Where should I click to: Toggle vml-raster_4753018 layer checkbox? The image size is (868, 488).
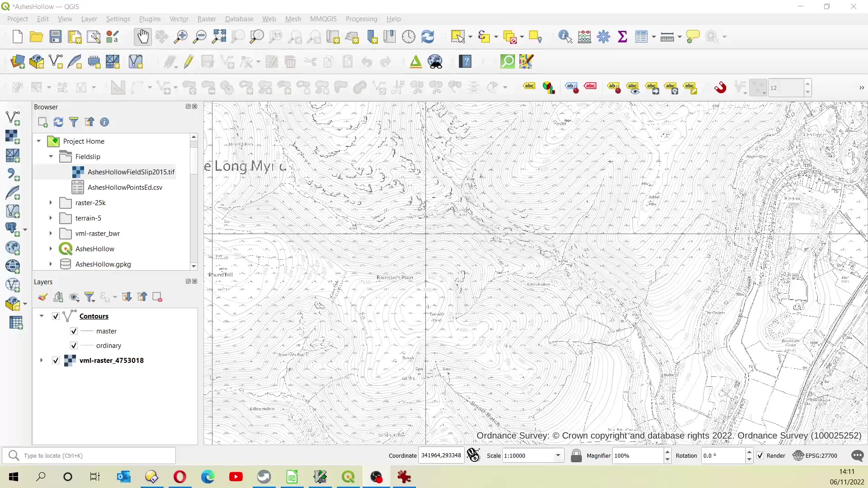pos(56,361)
